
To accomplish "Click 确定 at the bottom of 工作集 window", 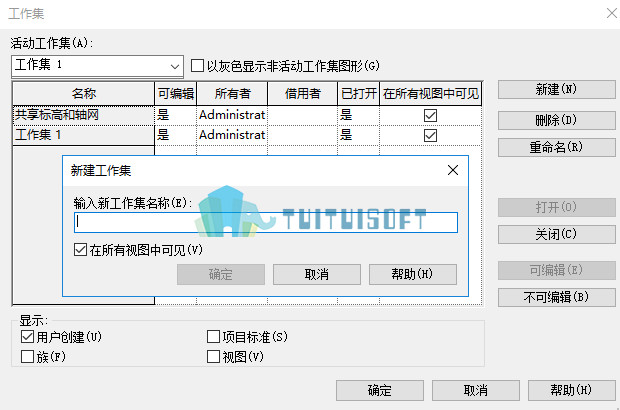I will tap(380, 391).
